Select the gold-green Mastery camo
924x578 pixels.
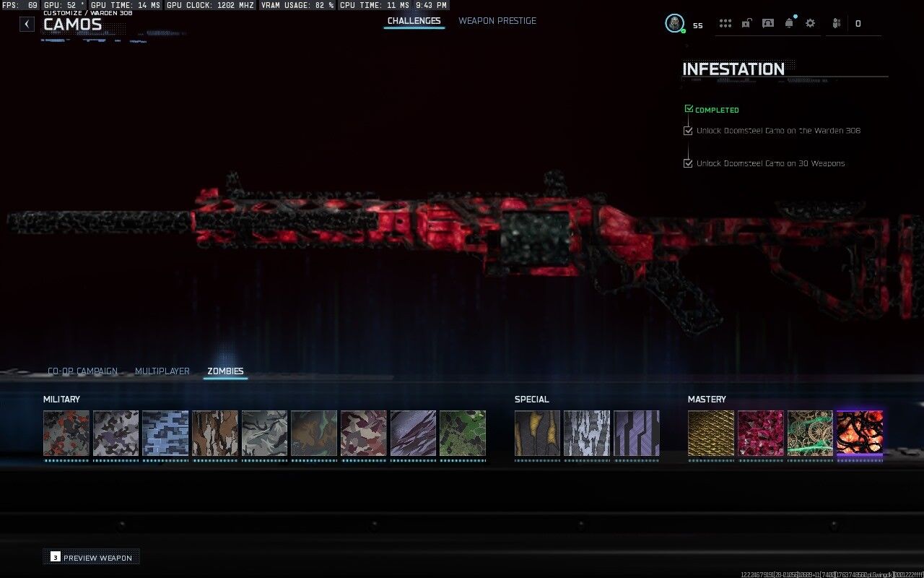[810, 433]
